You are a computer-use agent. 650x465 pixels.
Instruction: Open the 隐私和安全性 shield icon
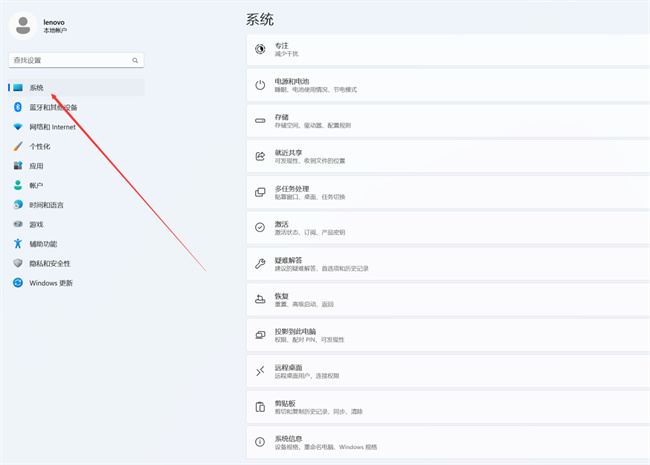tap(18, 263)
